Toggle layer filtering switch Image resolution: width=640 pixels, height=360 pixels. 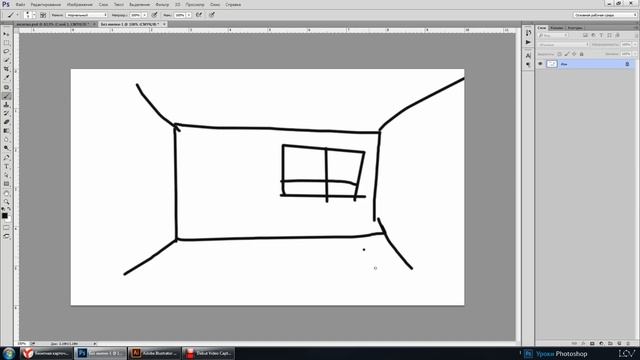635,36
